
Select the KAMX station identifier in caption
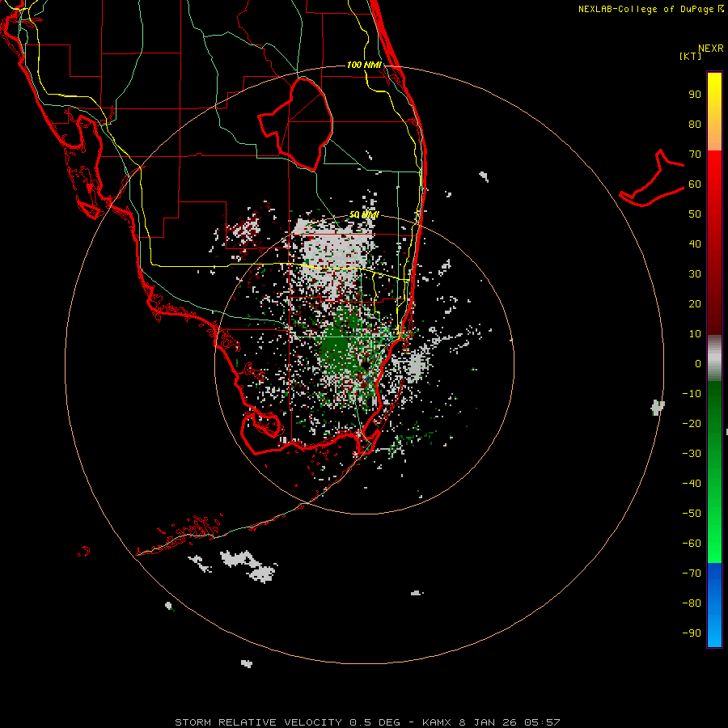(x=437, y=722)
